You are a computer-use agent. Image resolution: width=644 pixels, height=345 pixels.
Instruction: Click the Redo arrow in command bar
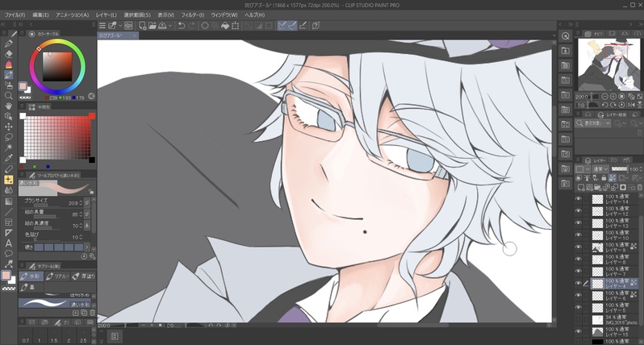point(191,26)
